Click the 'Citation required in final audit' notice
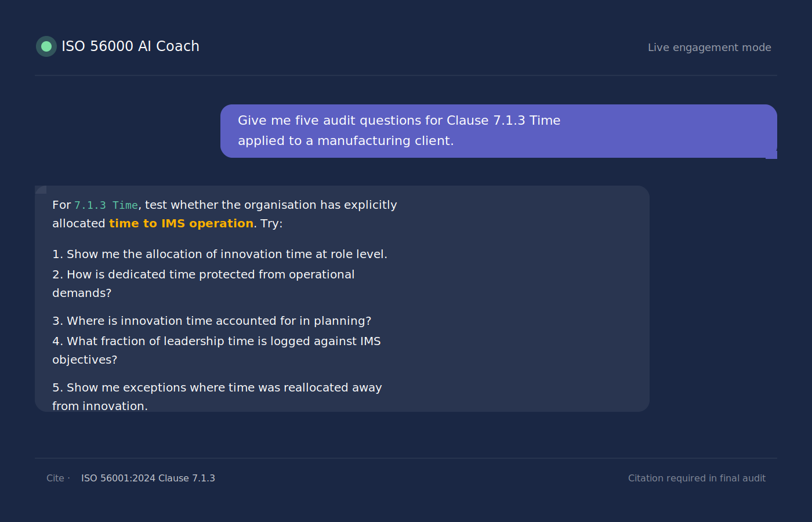Image resolution: width=812 pixels, height=522 pixels. coord(697,478)
